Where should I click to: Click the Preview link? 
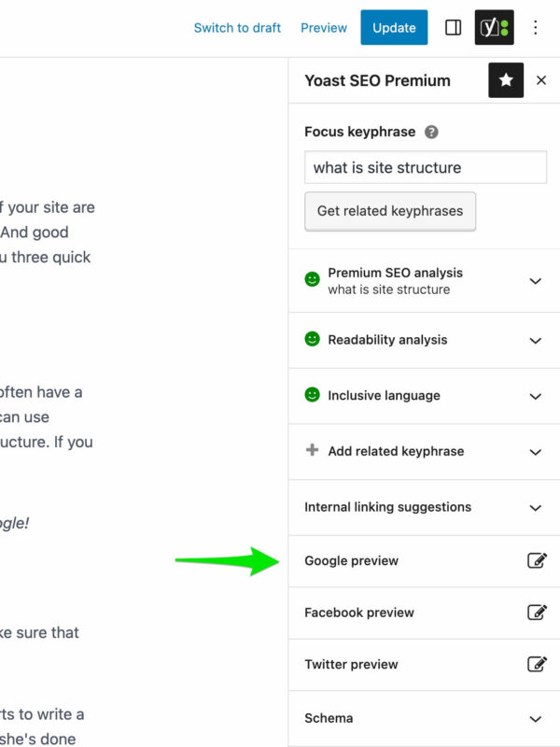pyautogui.click(x=323, y=27)
